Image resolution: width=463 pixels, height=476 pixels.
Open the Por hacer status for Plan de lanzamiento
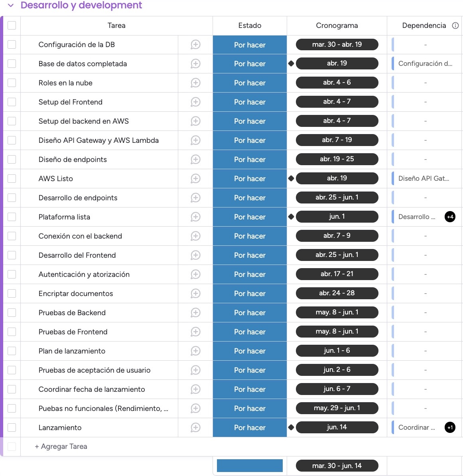tap(250, 351)
